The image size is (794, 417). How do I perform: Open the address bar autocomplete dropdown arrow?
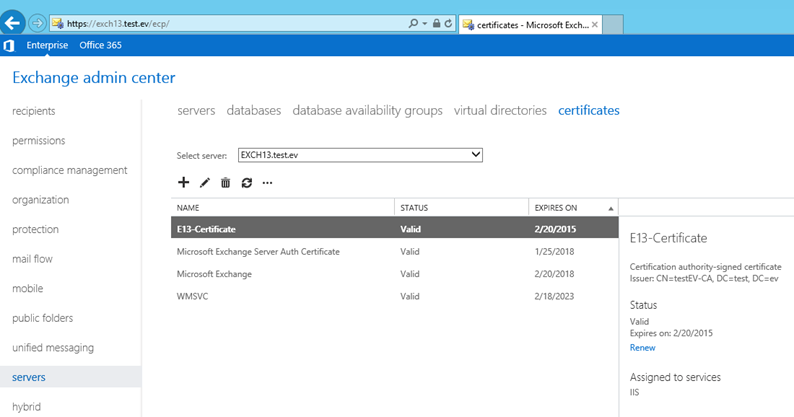(424, 23)
